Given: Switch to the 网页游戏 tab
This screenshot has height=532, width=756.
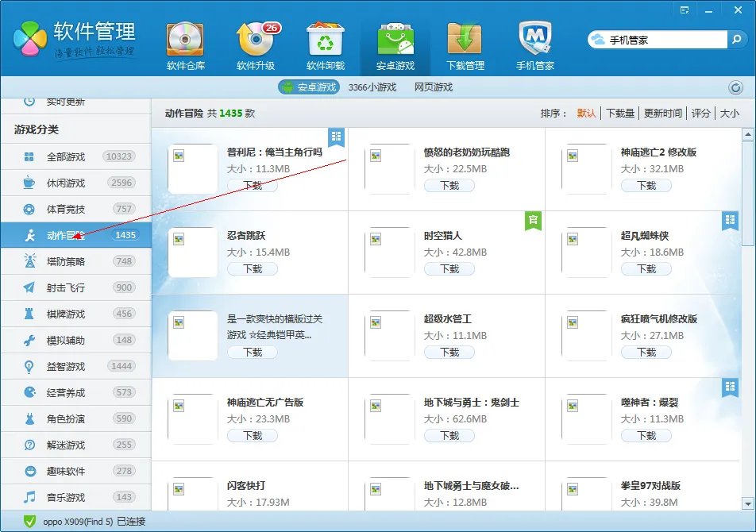Looking at the screenshot, I should point(434,87).
